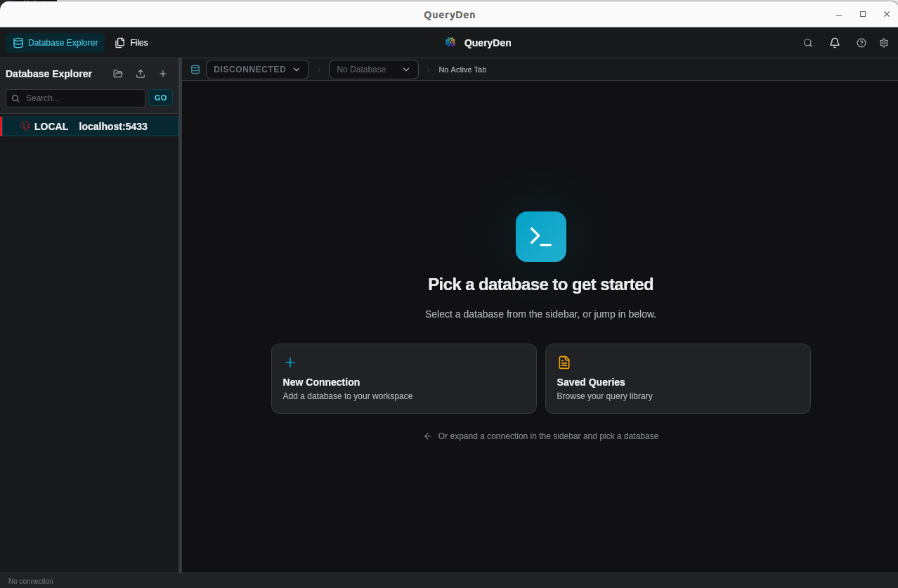Click the upload/export icon in Database Explorer
Image resolution: width=898 pixels, height=588 pixels.
[x=141, y=74]
